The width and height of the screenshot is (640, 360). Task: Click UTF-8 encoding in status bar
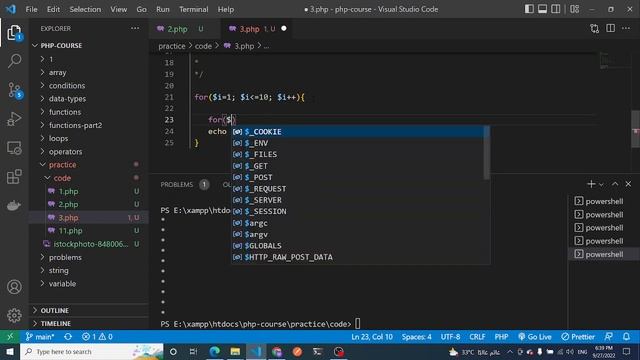click(x=450, y=337)
